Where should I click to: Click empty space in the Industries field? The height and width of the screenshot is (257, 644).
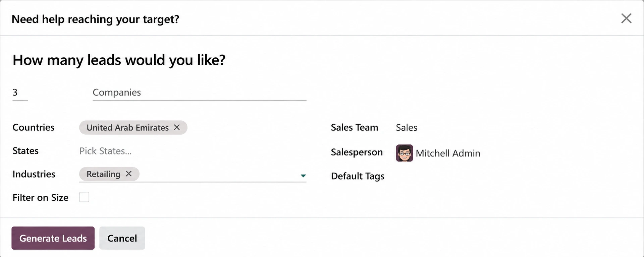218,174
